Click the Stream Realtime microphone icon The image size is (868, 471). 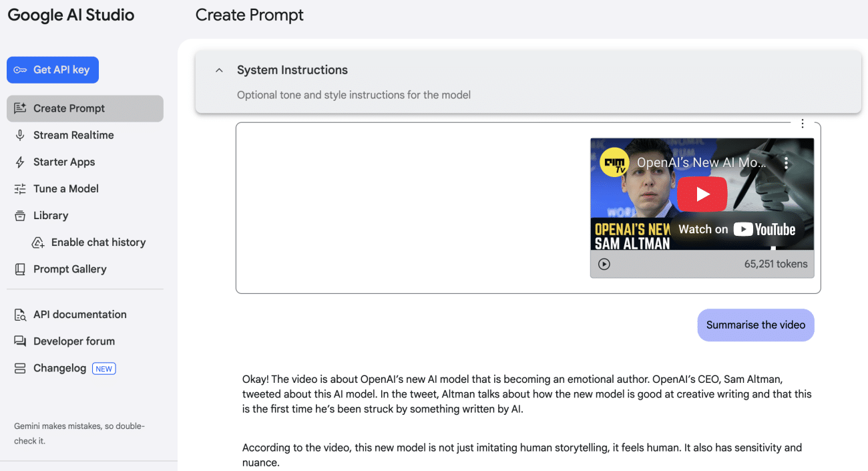[x=20, y=135]
